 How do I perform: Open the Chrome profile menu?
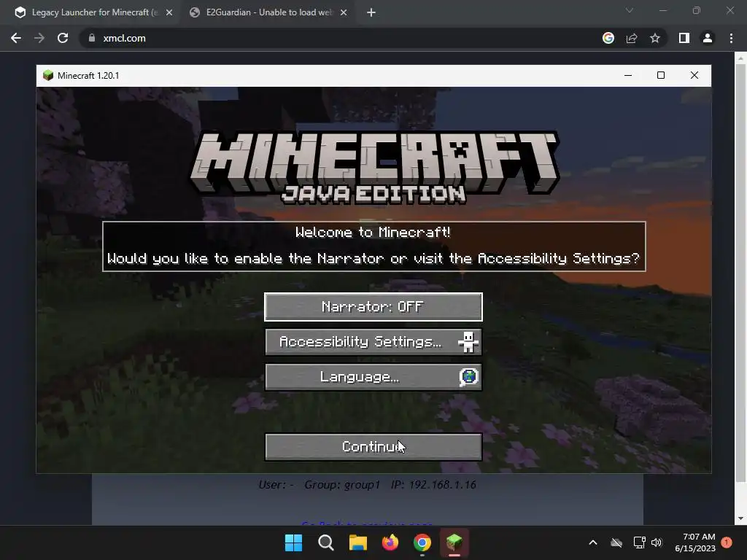click(708, 38)
